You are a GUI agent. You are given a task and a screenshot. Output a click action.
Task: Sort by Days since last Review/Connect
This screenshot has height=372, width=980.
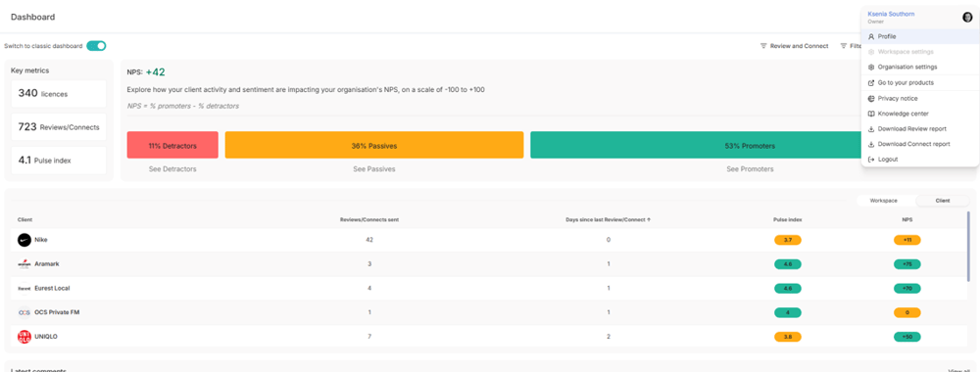(x=609, y=219)
